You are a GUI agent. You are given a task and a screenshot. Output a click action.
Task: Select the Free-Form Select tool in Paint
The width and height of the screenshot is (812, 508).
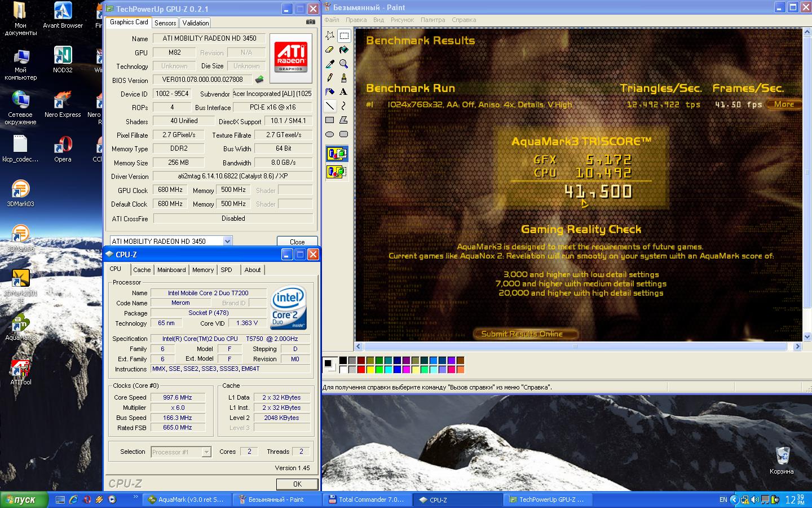point(330,36)
